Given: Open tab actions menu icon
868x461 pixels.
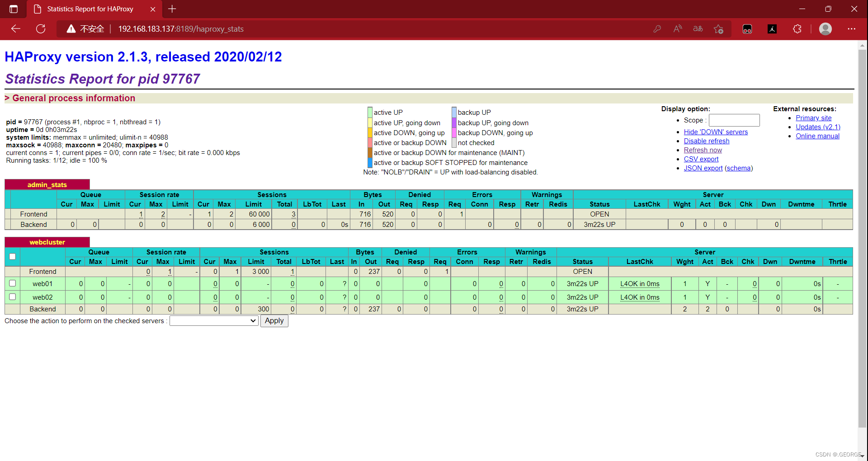Looking at the screenshot, I should point(14,9).
